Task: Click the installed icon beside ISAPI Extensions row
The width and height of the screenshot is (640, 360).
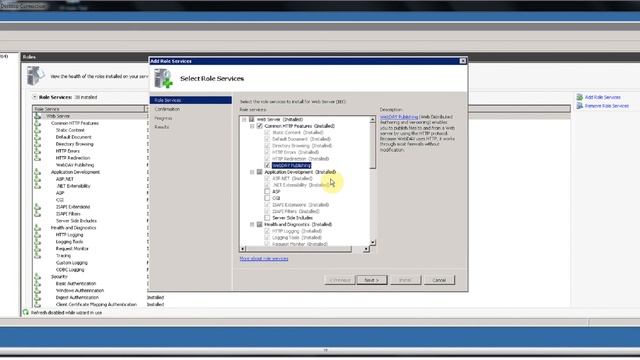Action: point(38,207)
